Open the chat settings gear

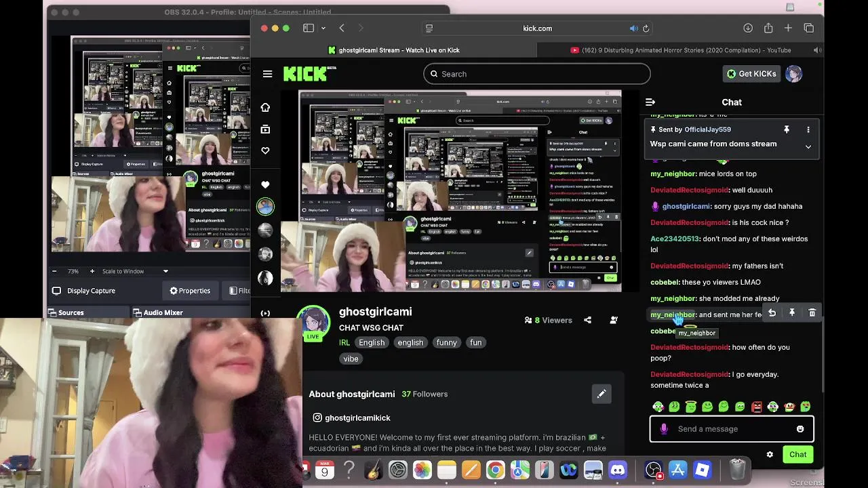[x=770, y=455]
